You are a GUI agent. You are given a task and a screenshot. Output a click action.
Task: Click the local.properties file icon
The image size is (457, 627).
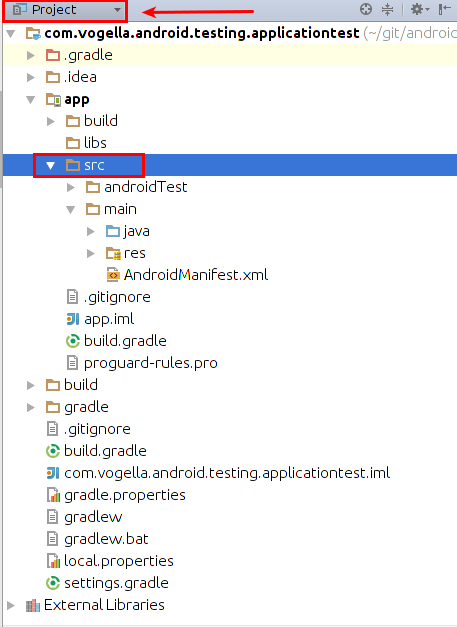[x=53, y=561]
